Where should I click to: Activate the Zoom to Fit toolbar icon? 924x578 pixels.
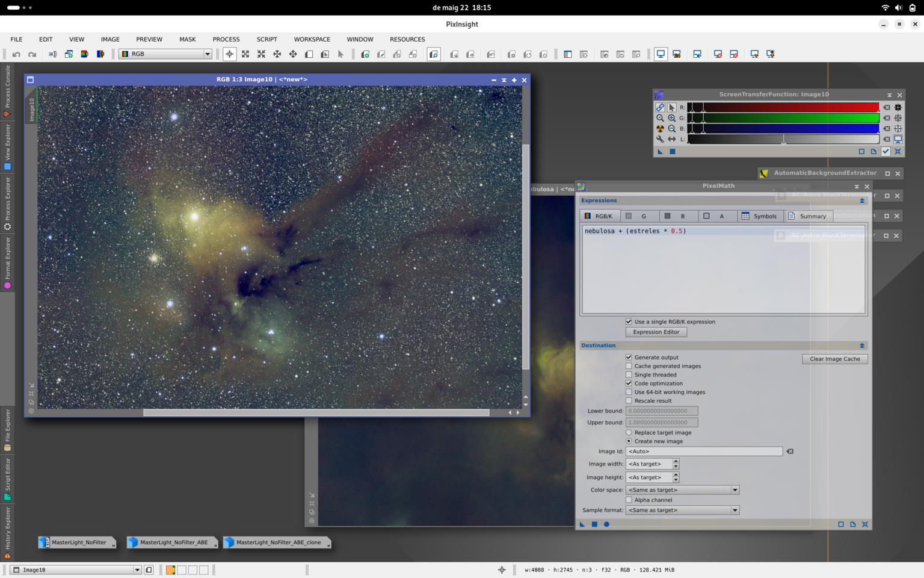pos(245,54)
